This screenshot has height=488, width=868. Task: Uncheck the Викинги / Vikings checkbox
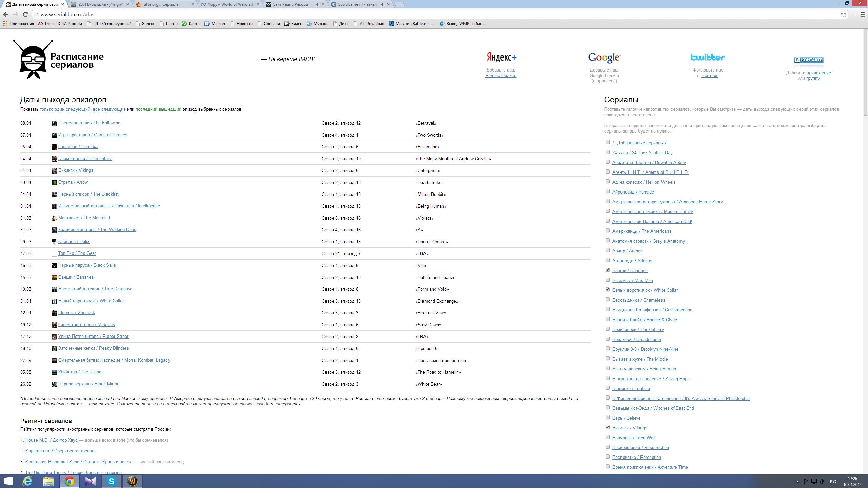(608, 427)
